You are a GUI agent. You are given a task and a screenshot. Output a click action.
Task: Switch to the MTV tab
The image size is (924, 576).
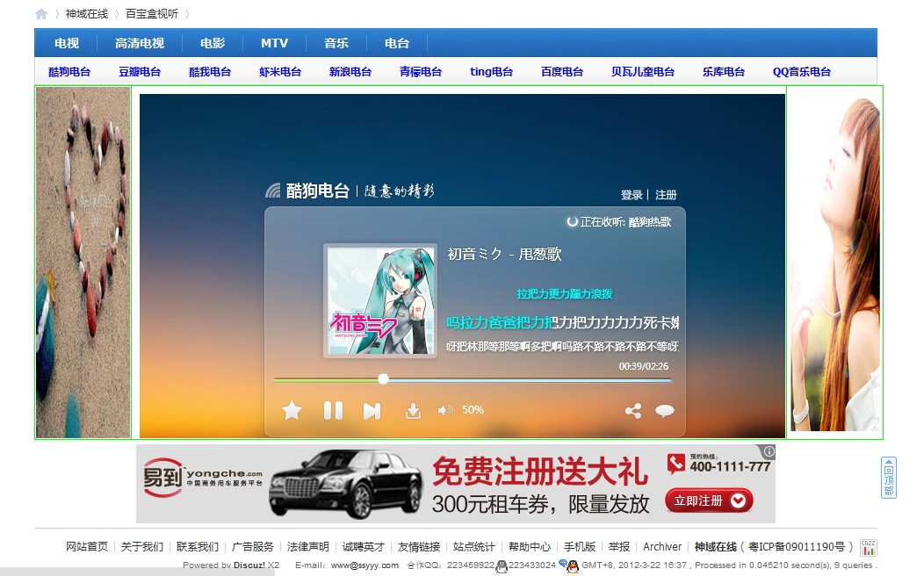coord(274,42)
